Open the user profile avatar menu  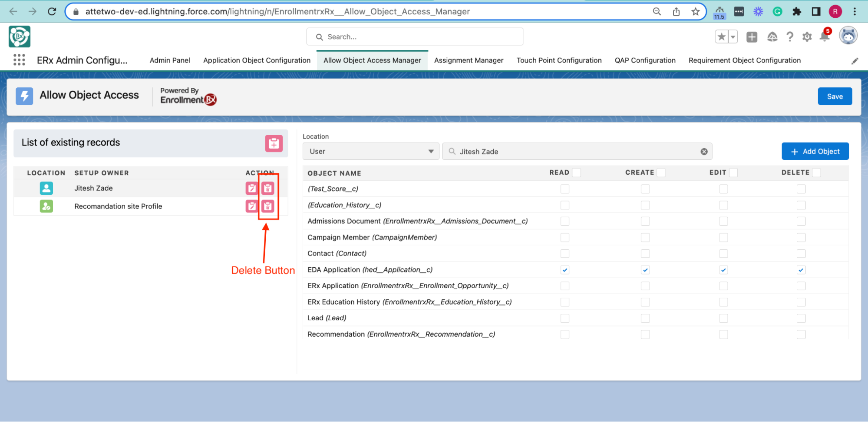[848, 36]
